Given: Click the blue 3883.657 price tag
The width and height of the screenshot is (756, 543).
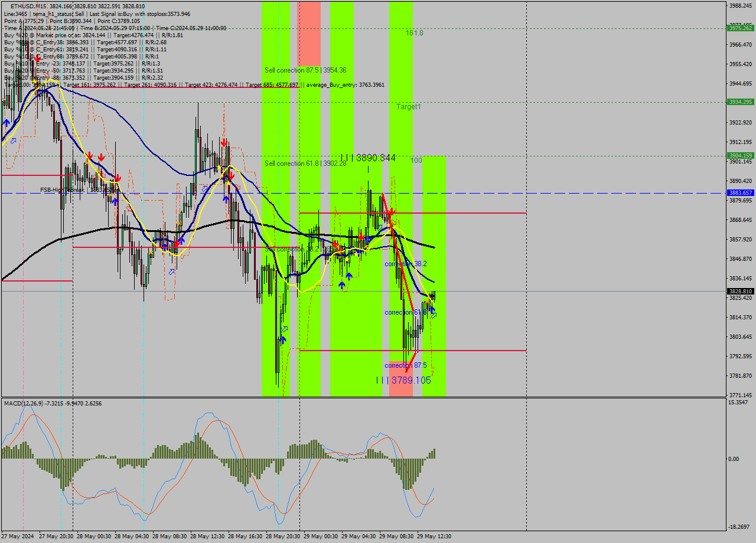Looking at the screenshot, I should click(x=741, y=193).
